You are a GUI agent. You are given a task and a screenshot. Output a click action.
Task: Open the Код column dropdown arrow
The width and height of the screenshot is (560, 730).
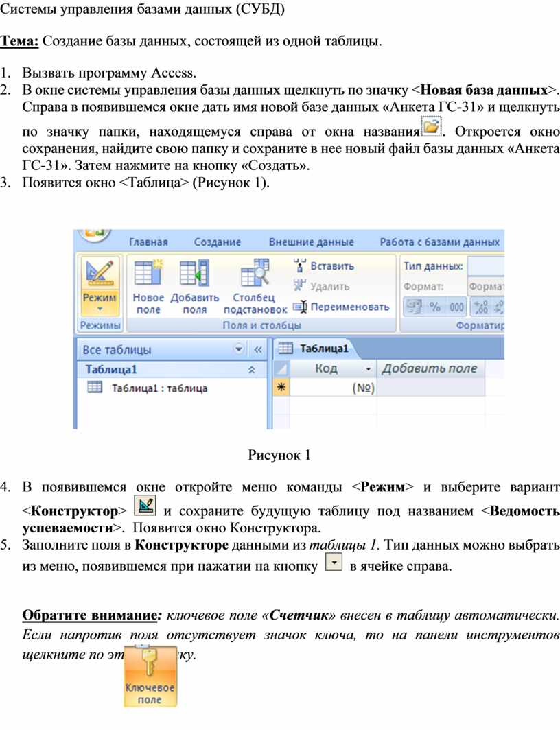(369, 369)
